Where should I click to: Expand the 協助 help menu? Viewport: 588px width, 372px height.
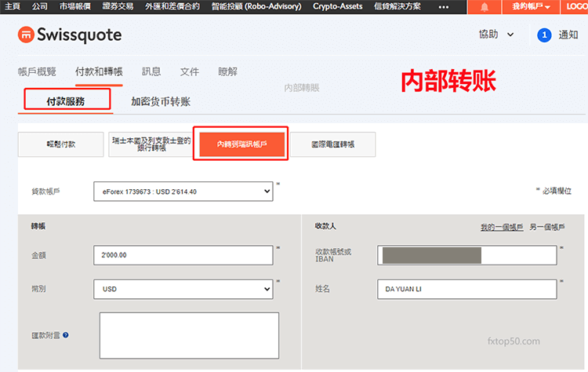[496, 35]
